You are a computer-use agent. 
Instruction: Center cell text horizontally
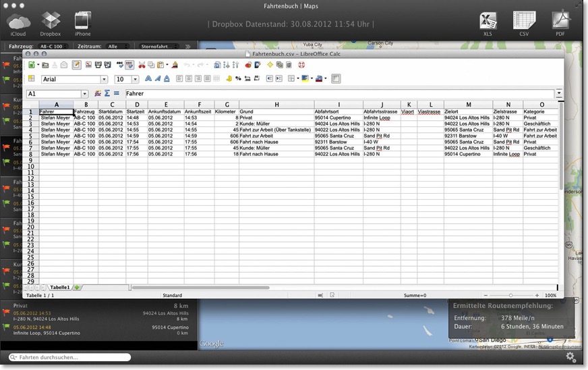(189, 78)
